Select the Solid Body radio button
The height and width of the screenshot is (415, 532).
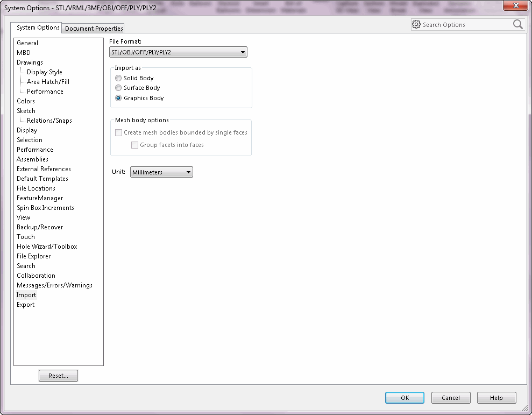(x=118, y=78)
